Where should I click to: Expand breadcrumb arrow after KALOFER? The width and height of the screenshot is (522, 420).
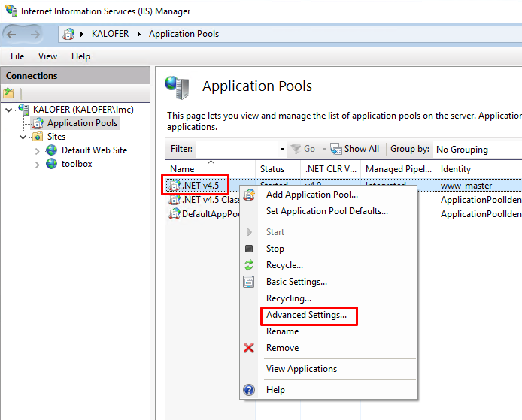pyautogui.click(x=139, y=34)
